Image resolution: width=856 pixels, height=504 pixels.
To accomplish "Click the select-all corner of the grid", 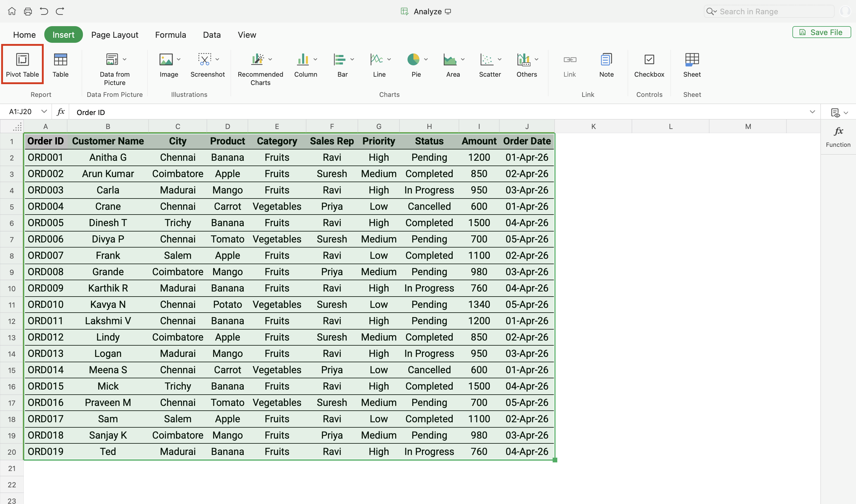I will [x=17, y=126].
